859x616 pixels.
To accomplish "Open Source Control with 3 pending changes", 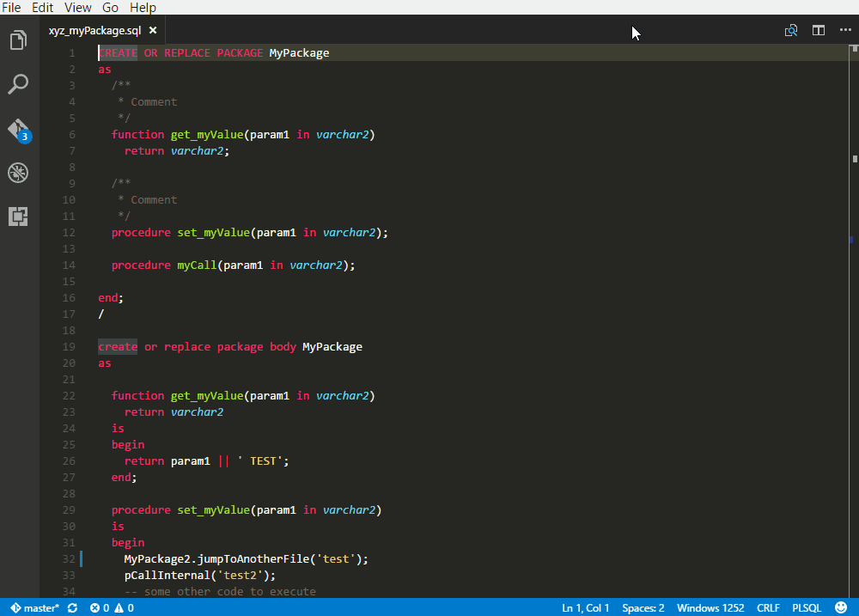I will point(18,129).
